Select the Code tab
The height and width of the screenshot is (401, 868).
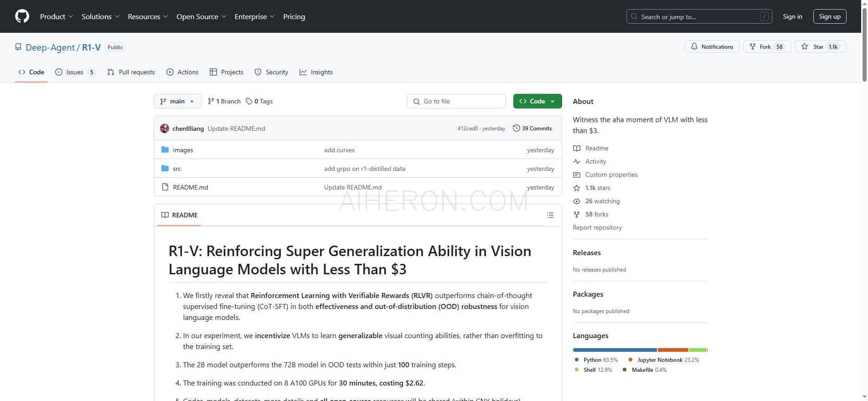31,72
